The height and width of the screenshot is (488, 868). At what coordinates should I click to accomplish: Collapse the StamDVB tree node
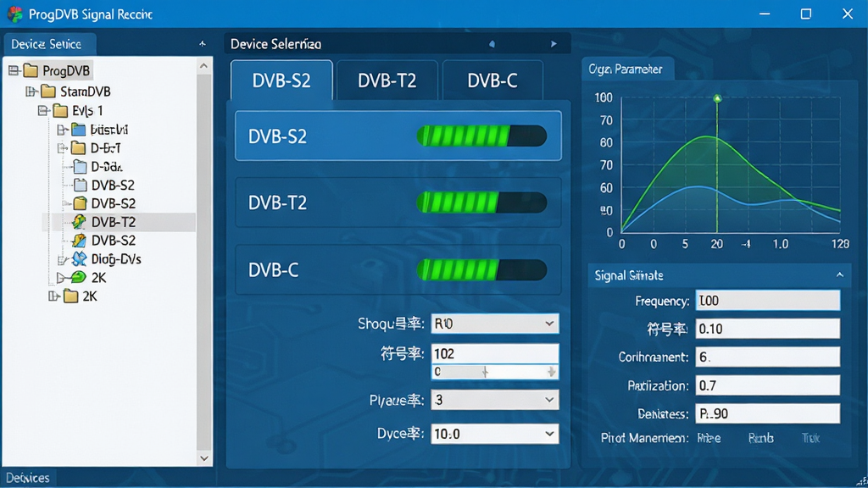(x=31, y=91)
